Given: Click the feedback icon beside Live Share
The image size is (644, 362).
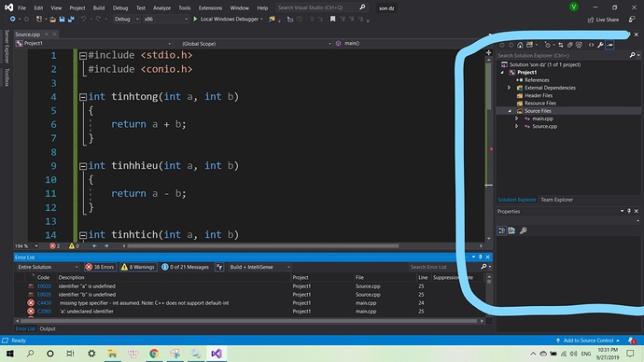Looking at the screenshot, I should pos(632,20).
